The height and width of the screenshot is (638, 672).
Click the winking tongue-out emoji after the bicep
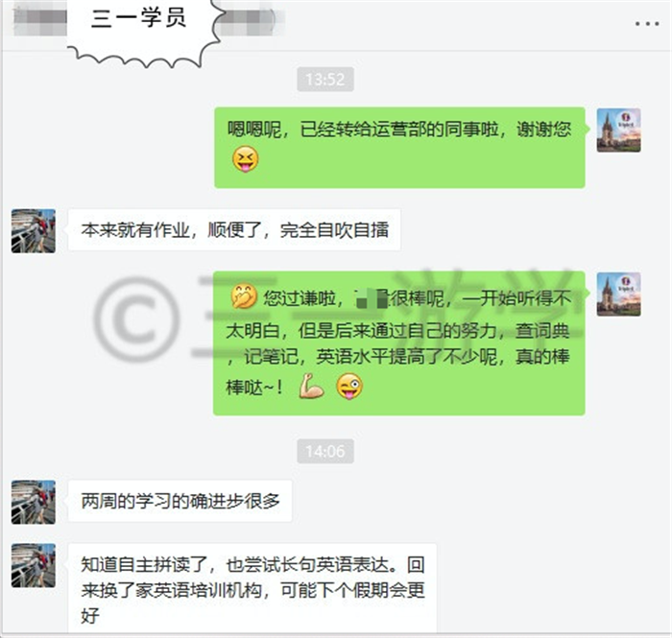coord(349,386)
